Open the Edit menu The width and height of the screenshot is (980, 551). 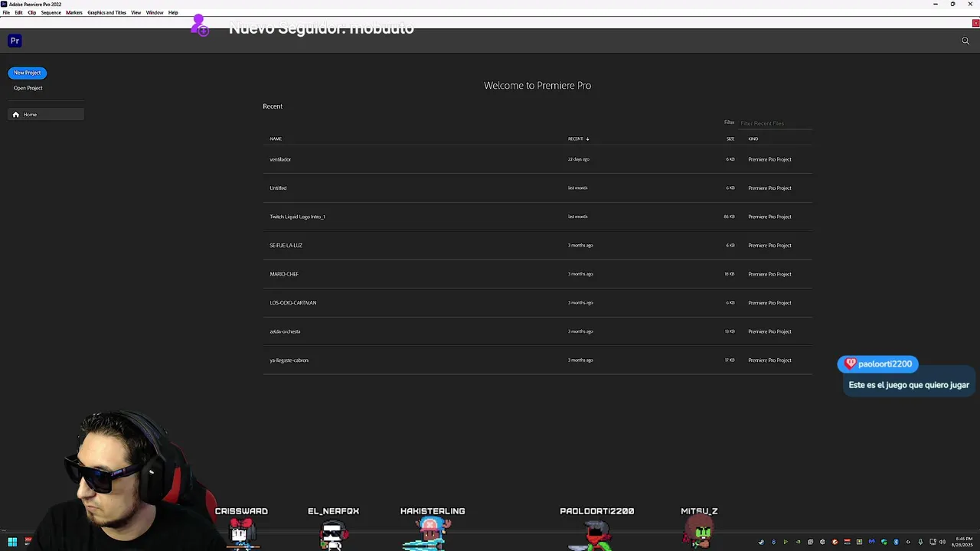click(18, 13)
